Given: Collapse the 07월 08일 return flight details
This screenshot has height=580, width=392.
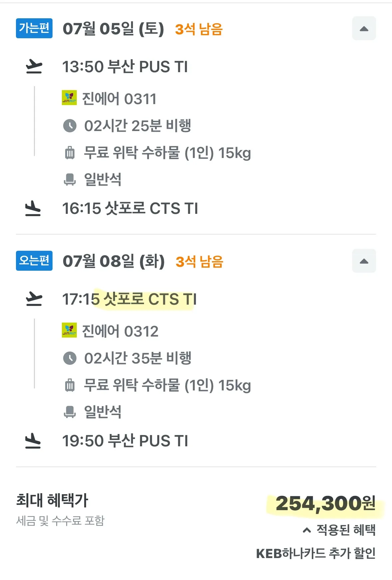Looking at the screenshot, I should coord(364,261).
